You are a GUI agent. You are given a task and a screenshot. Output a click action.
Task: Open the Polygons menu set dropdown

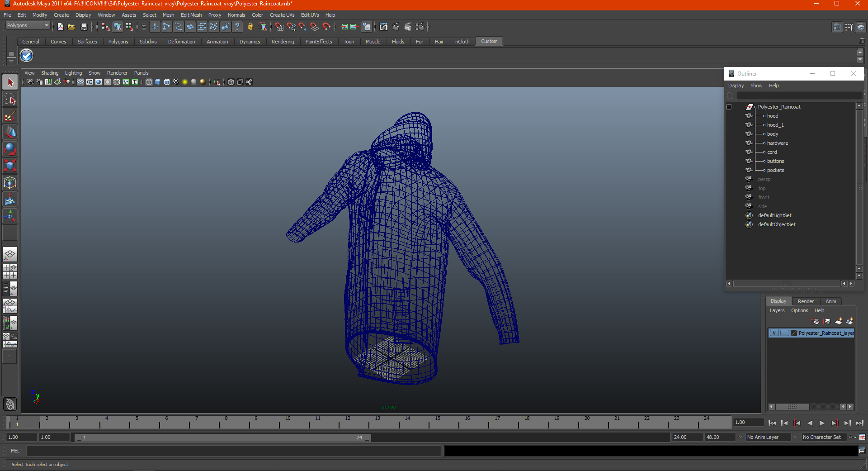[x=46, y=26]
